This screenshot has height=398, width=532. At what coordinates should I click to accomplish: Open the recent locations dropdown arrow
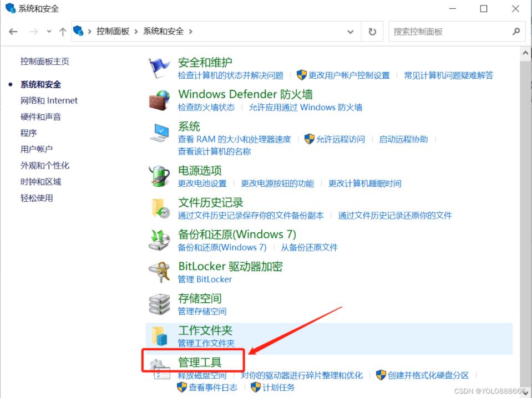point(49,32)
